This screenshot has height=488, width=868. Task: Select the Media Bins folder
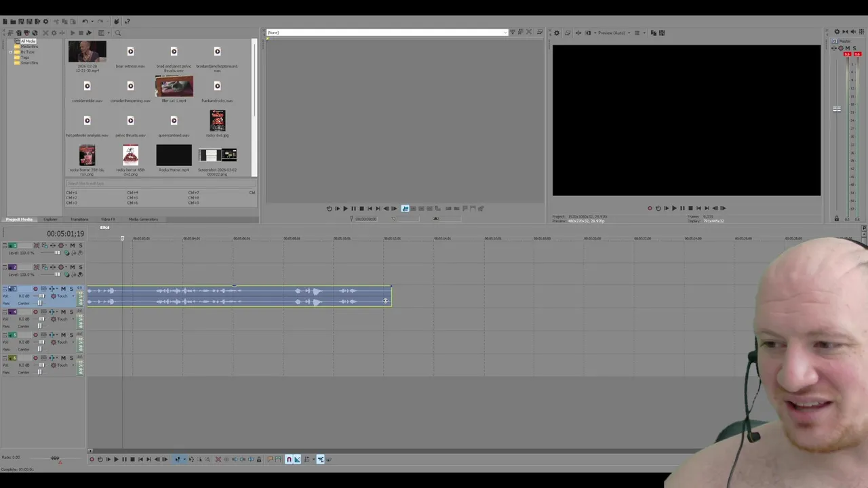28,47
